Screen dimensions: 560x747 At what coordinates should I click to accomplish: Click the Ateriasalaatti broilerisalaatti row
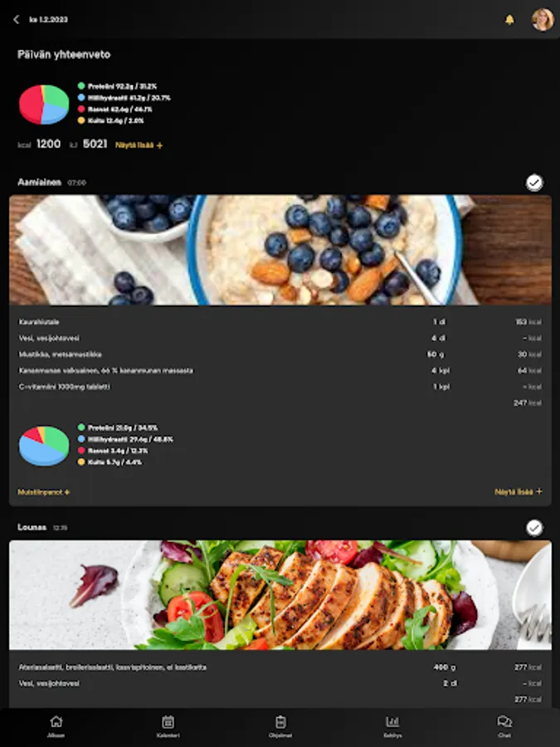(280, 667)
